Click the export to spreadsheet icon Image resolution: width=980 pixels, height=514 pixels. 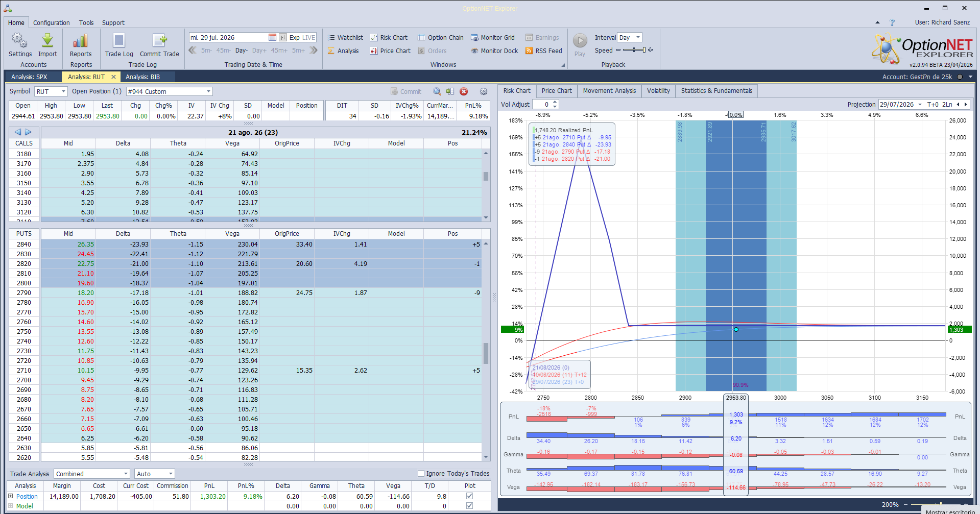click(x=450, y=91)
